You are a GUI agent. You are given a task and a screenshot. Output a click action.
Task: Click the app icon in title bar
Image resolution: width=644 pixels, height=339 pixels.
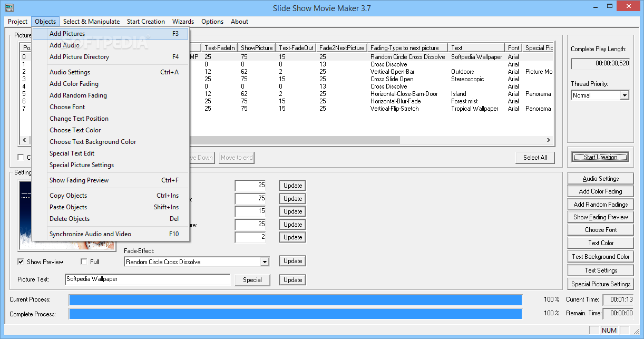(x=9, y=8)
